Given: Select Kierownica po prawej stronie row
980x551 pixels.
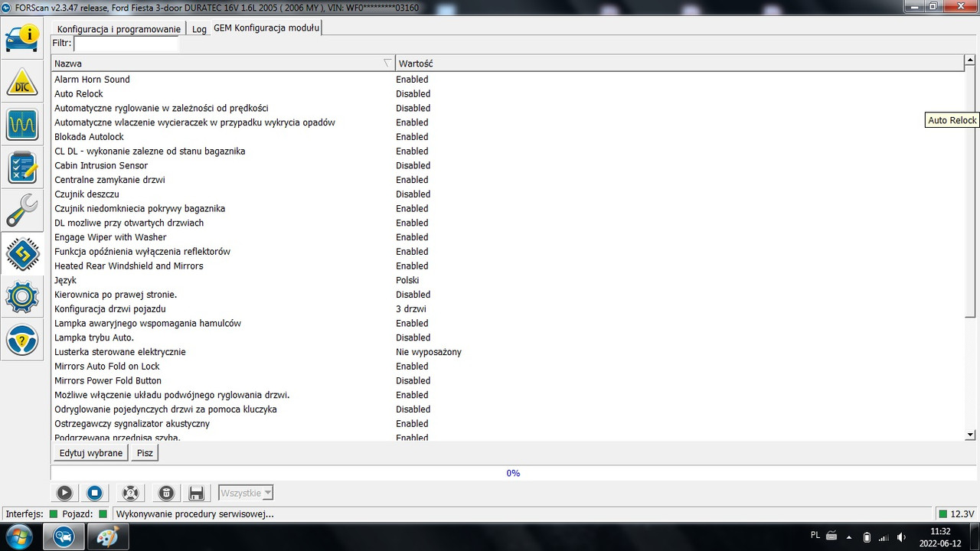Looking at the screenshot, I should coord(508,295).
